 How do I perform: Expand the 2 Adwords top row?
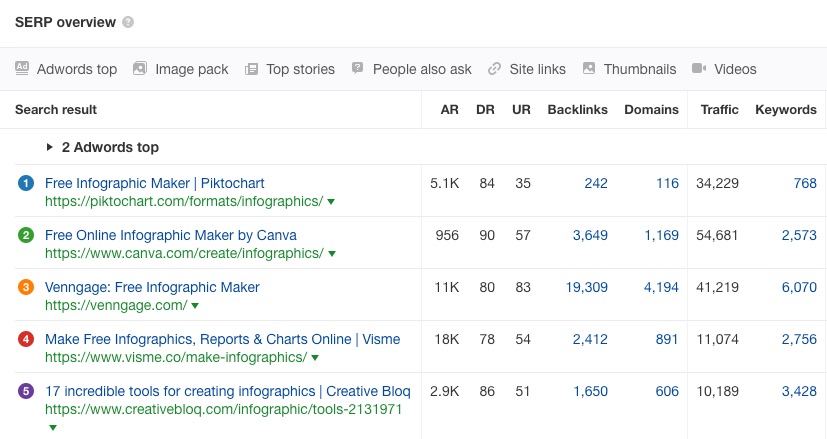click(x=50, y=147)
